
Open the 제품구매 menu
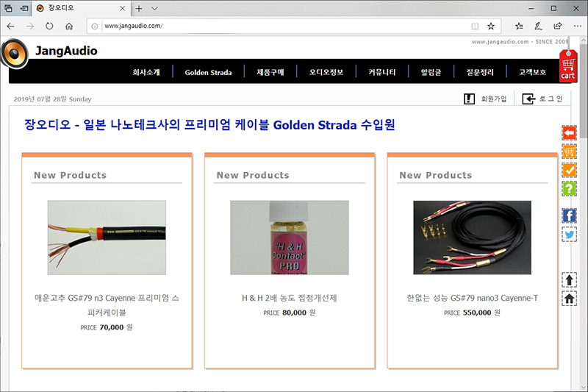tap(270, 72)
